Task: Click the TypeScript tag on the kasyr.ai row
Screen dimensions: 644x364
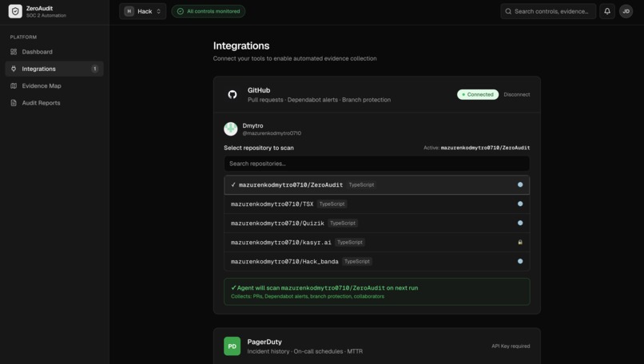Action: (350, 242)
